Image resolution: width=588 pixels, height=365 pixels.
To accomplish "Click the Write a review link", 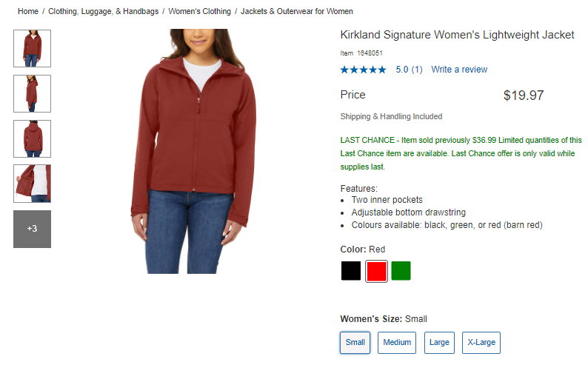I will tap(459, 70).
